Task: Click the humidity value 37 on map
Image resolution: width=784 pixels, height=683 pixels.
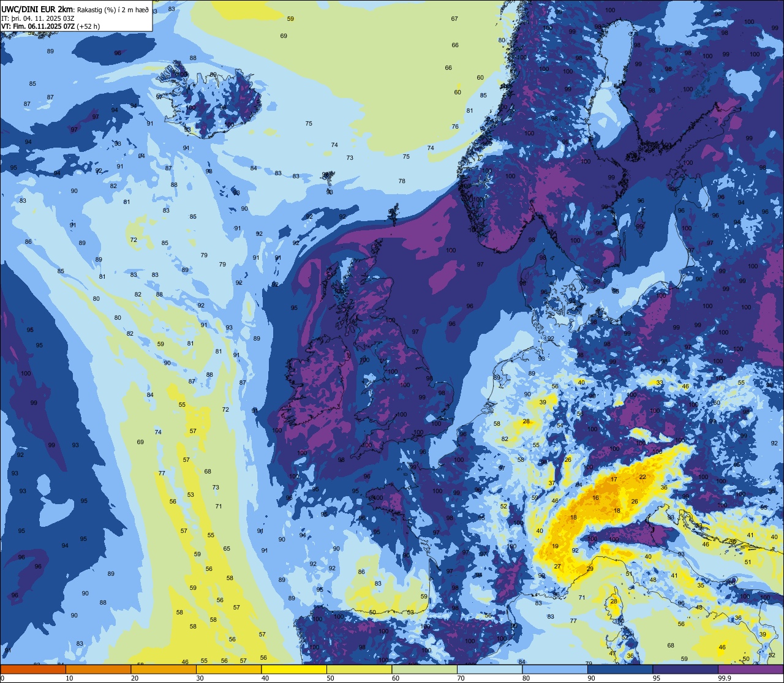Action: tap(552, 483)
